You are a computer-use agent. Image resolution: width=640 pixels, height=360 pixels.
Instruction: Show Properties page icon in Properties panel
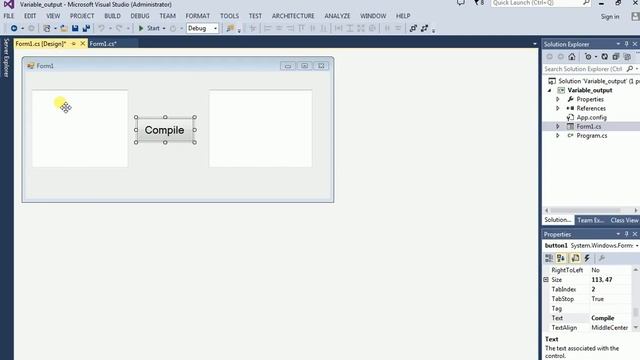[x=575, y=258]
